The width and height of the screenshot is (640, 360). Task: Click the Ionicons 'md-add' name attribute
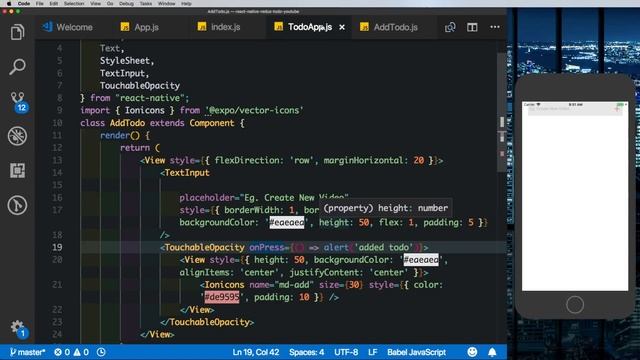click(282, 284)
